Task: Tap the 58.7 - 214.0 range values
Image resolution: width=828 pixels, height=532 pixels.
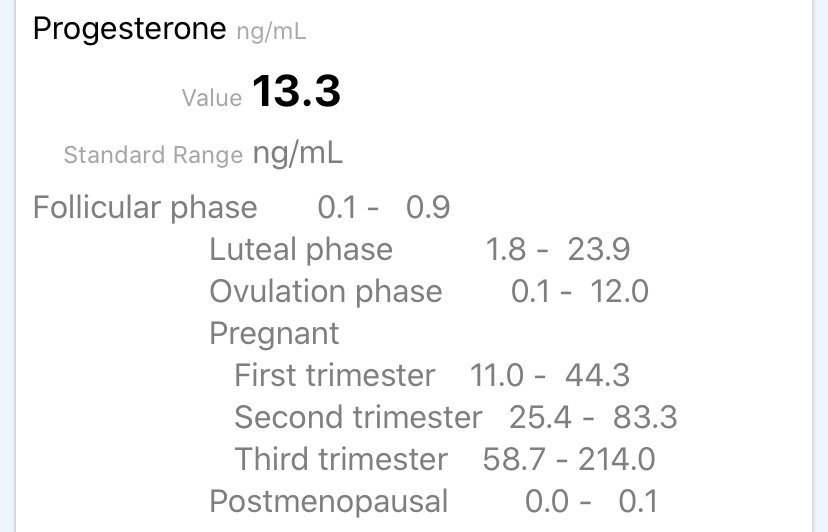Action: coord(569,459)
